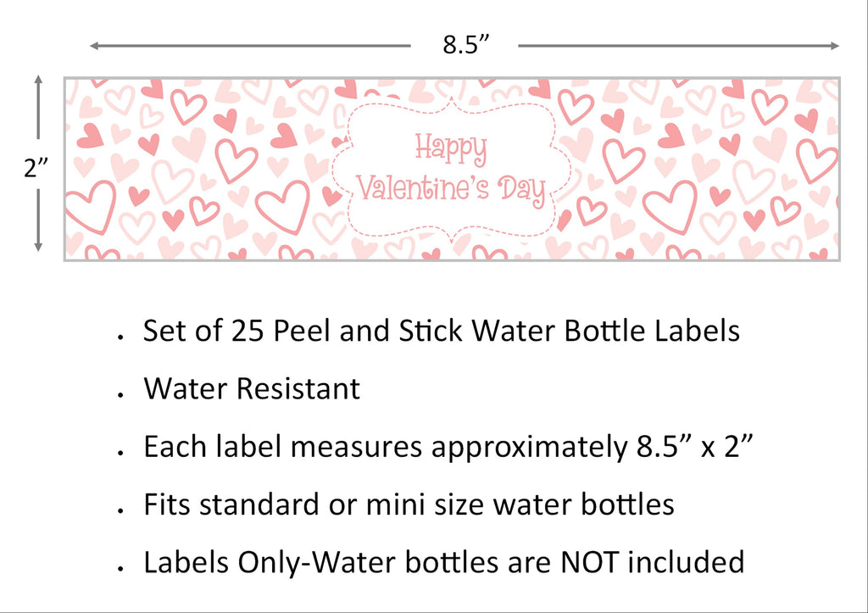Viewport: 868px width, 613px height.
Task: Click the bullet dot before 'Water Resistant'
Action: coord(120,394)
